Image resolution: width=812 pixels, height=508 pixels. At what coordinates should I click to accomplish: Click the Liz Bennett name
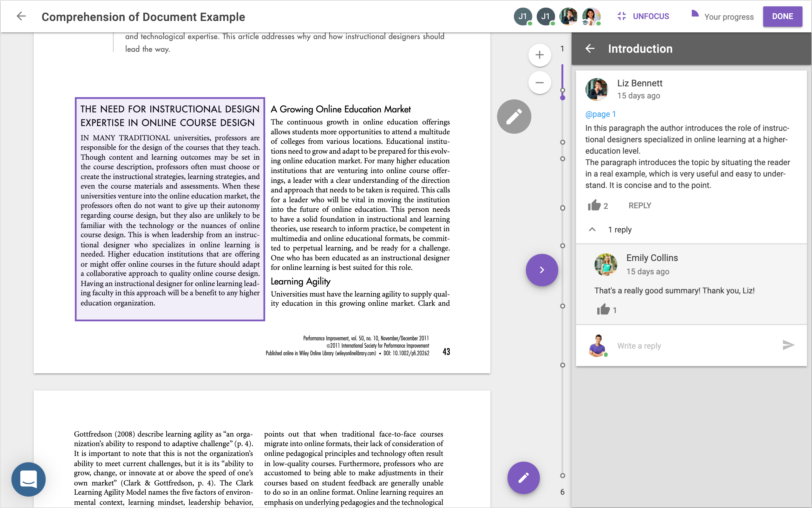(x=639, y=83)
